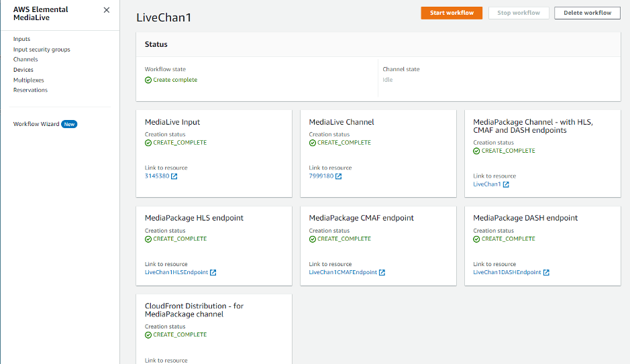Screen dimensions: 630x364
Task: Click external link icon beside LiveChan1HLSEndpoint
Action: point(213,273)
